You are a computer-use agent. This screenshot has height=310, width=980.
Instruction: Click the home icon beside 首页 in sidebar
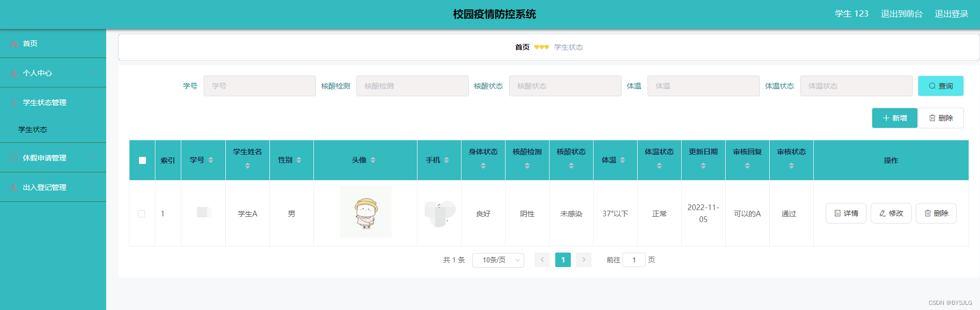tap(14, 44)
